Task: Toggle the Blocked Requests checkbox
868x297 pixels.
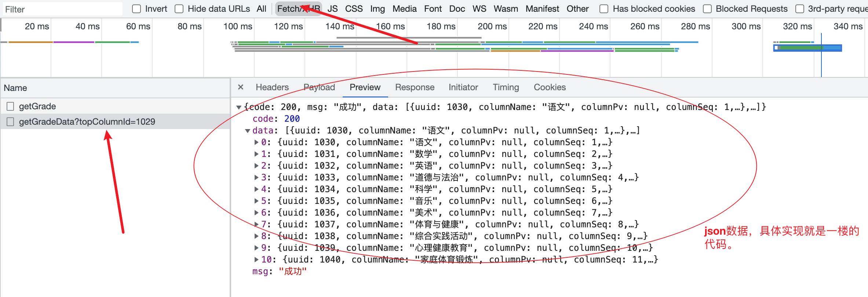Action: coord(707,9)
